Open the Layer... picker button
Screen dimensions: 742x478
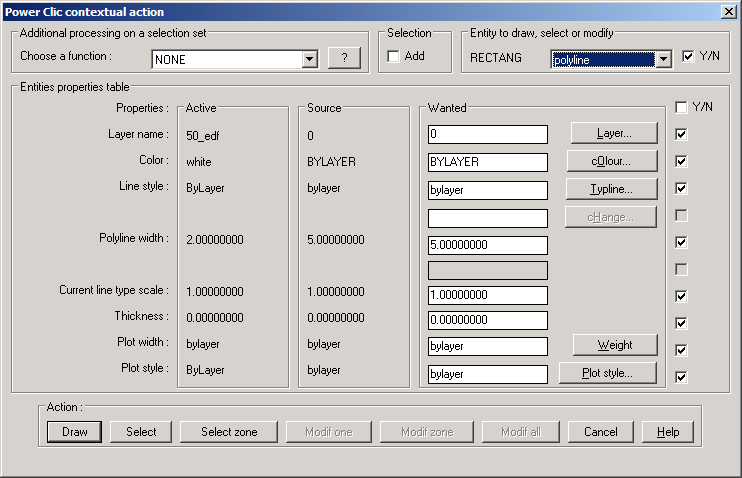(x=614, y=133)
